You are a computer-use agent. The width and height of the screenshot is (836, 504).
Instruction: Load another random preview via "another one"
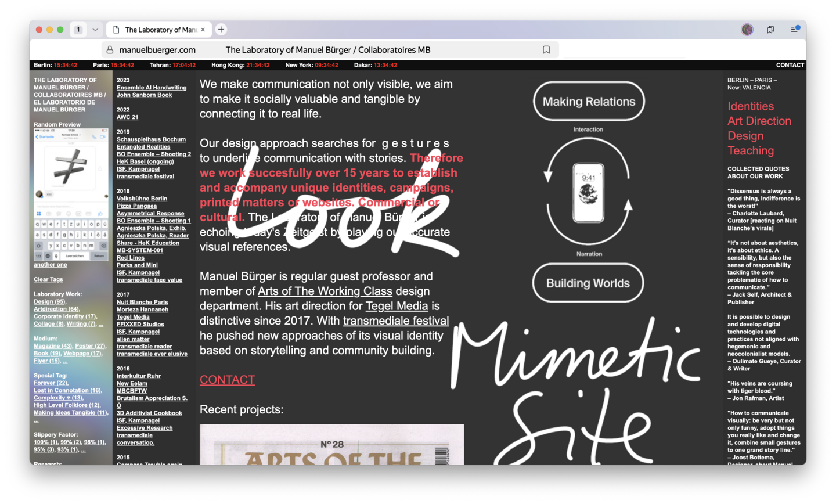coord(51,265)
